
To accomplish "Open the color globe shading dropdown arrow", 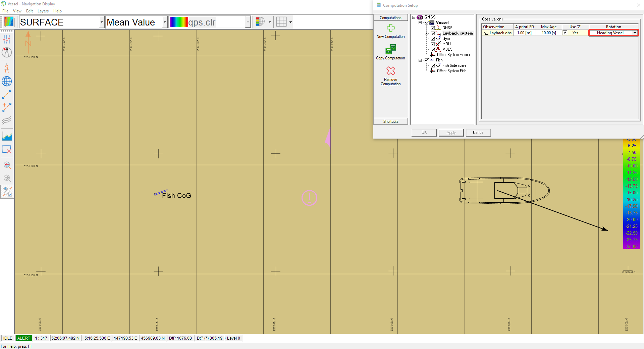I will click(270, 22).
